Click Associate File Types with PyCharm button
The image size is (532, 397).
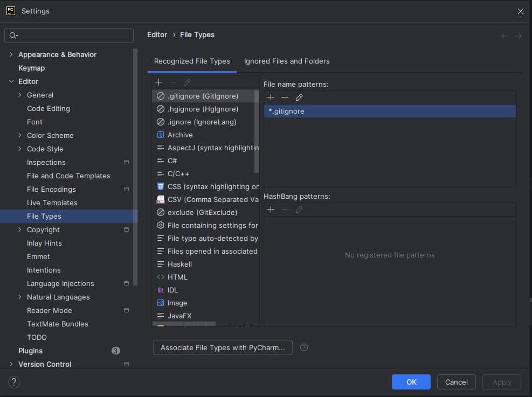pos(223,347)
